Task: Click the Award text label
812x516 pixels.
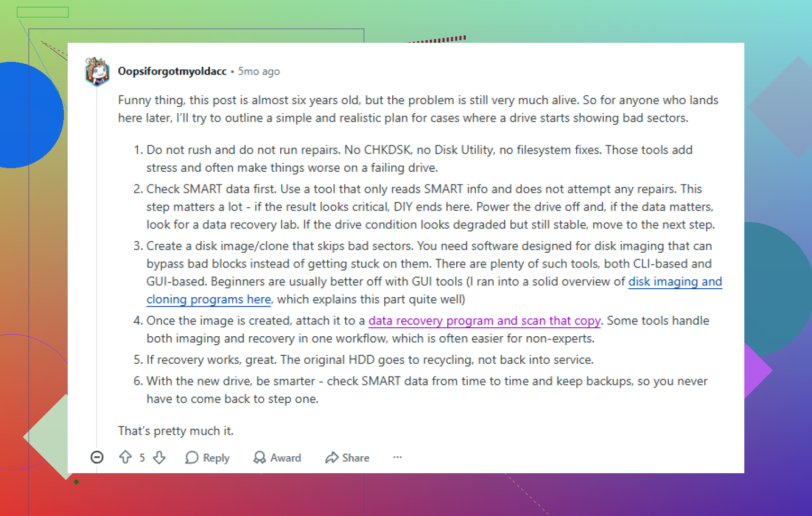Action: 285,458
